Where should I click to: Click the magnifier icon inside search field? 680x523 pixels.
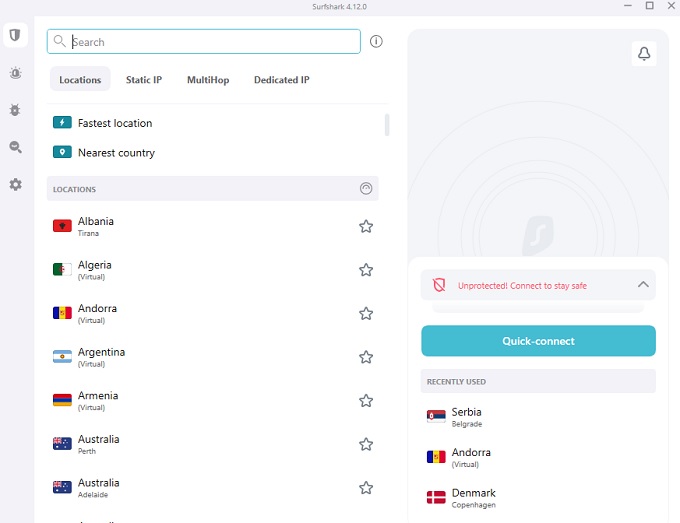59,41
